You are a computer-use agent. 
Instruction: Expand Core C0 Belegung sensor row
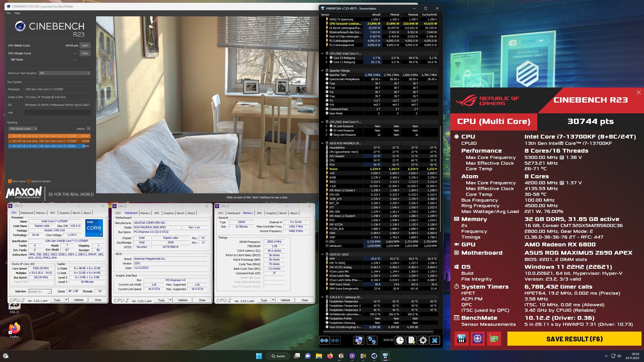click(x=327, y=58)
